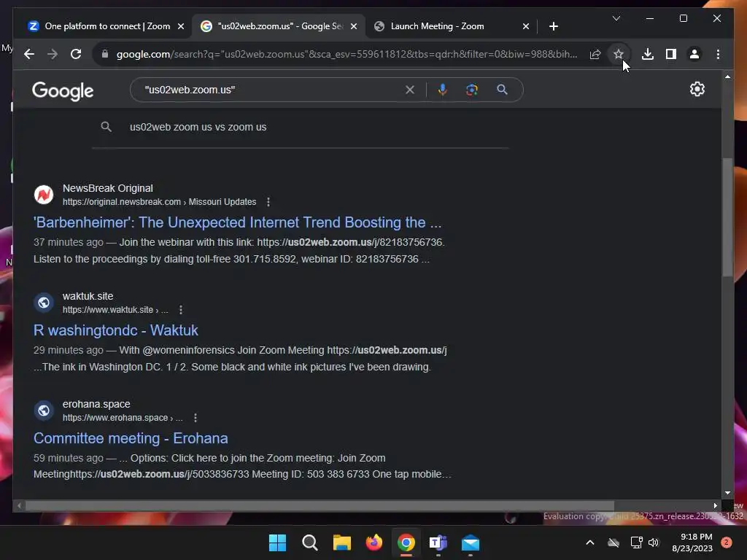Viewport: 747px width, 560px height.
Task: Click the vertical scrollbar thumb
Action: [x=727, y=217]
